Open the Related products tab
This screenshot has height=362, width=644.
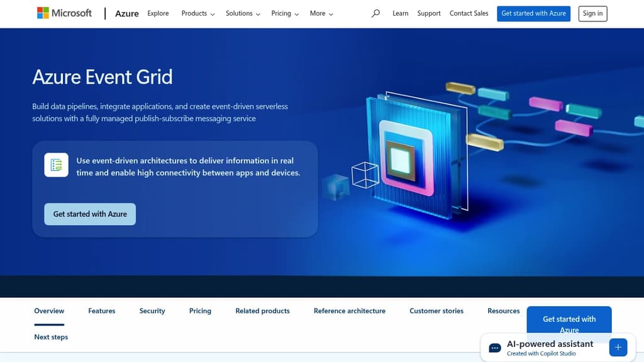(262, 311)
